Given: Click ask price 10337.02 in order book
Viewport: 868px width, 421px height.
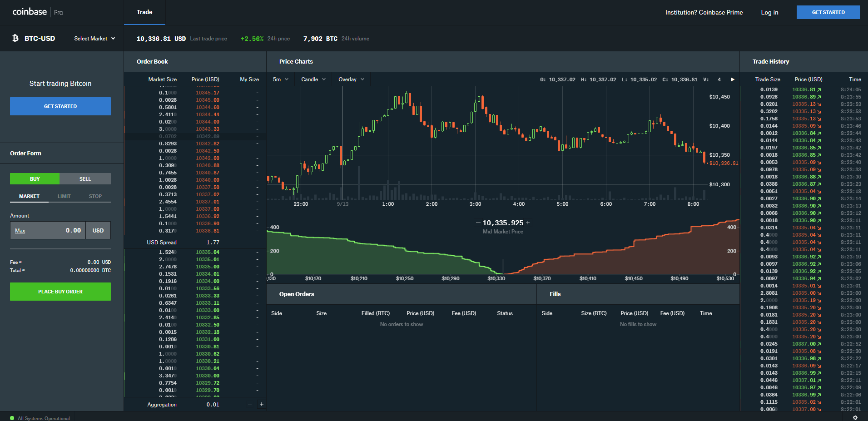Looking at the screenshot, I should click(208, 194).
